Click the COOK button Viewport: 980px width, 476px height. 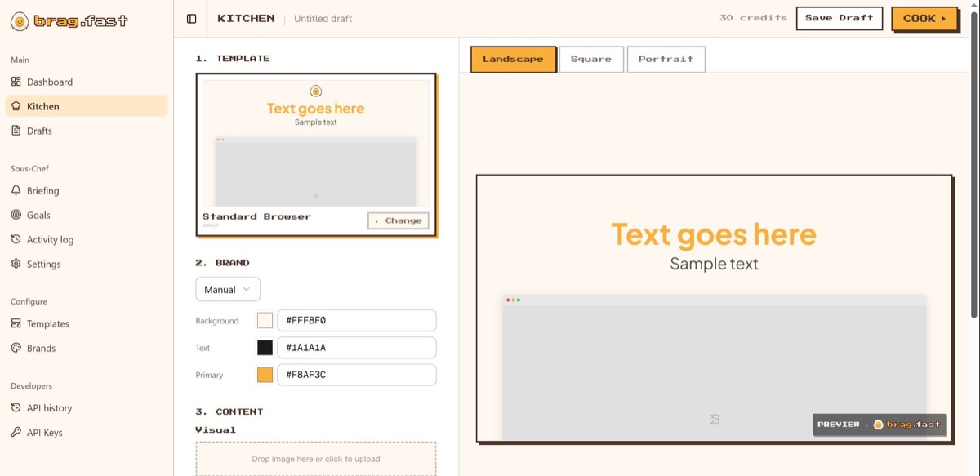924,18
